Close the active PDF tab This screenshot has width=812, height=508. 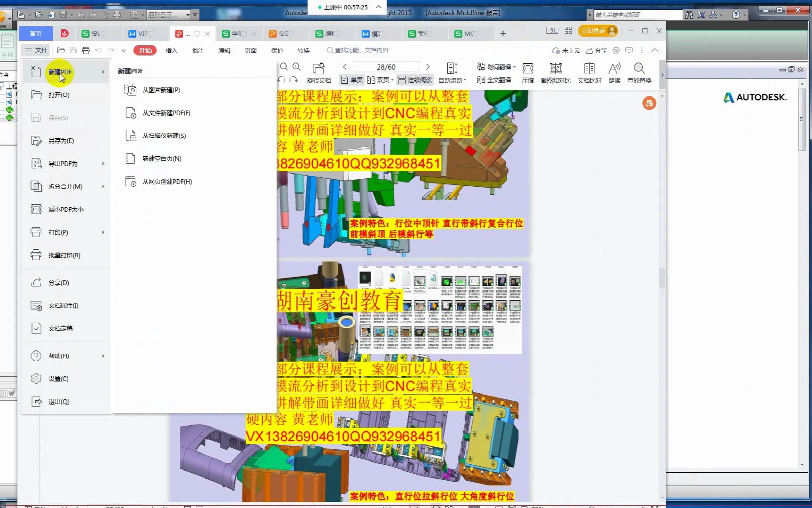click(207, 34)
